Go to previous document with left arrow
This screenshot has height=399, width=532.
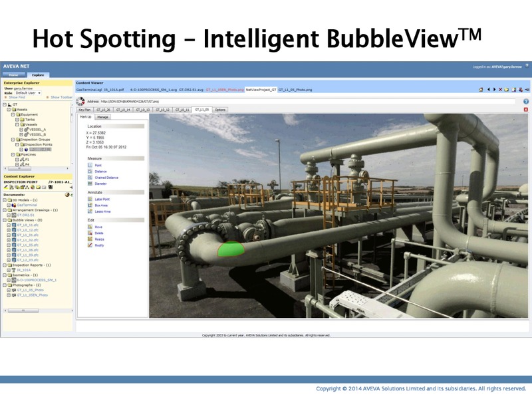coord(489,90)
